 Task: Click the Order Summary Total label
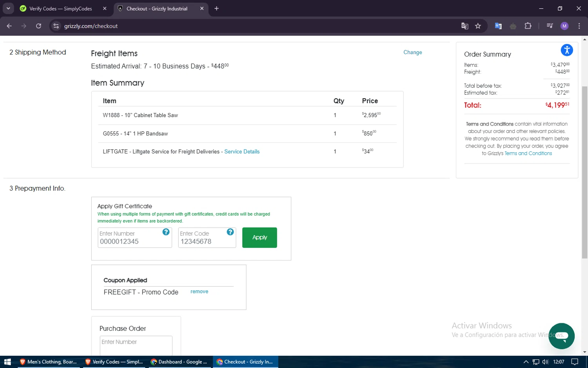[472, 105]
